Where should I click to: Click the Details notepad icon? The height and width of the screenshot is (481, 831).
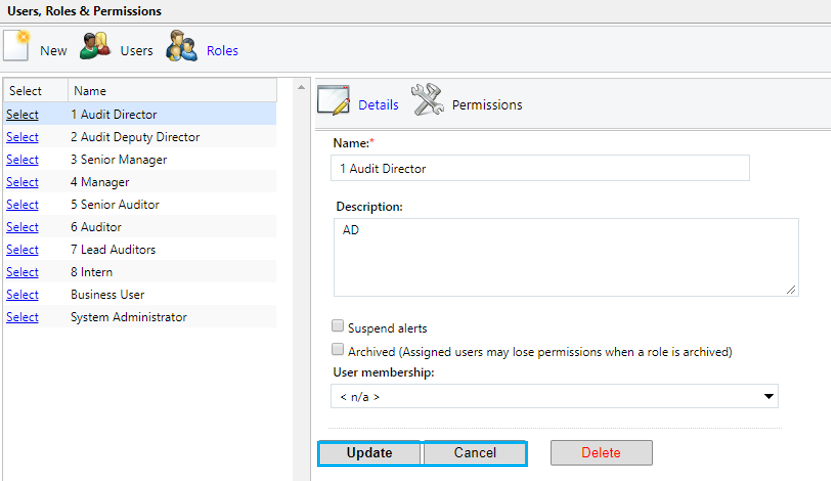[333, 102]
